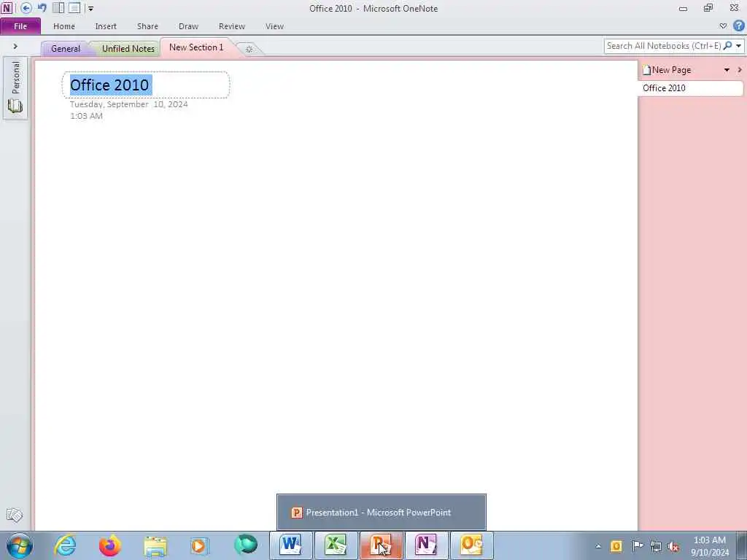
Task: Open Presentation1 - Microsoft PowerPoint preview
Action: click(x=381, y=513)
